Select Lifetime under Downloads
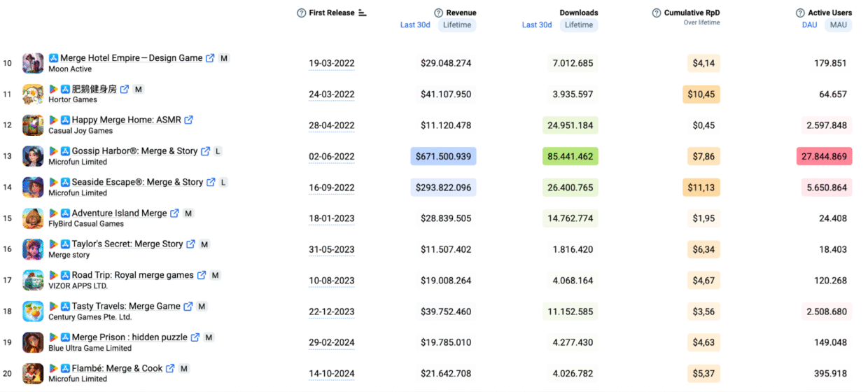 coord(579,25)
